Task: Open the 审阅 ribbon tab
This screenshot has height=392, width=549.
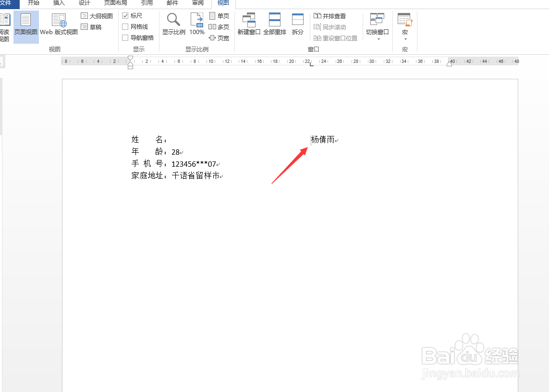Action: pyautogui.click(x=197, y=3)
